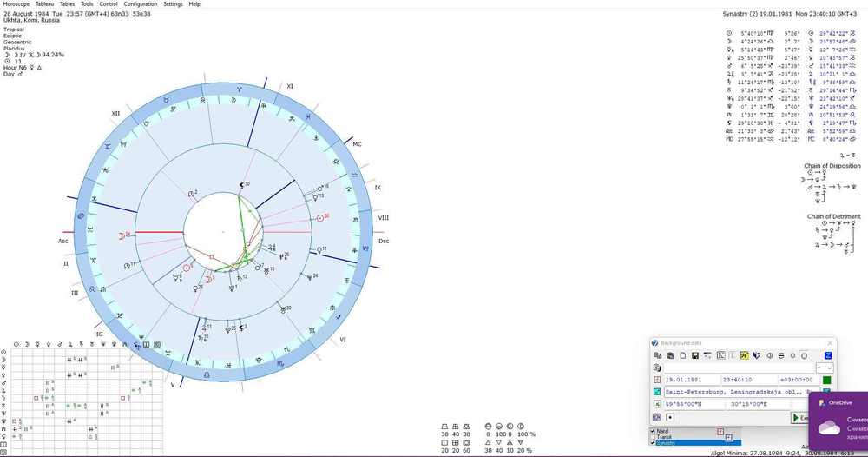Click the save floppy disk icon
The height and width of the screenshot is (457, 868).
pyautogui.click(x=695, y=355)
